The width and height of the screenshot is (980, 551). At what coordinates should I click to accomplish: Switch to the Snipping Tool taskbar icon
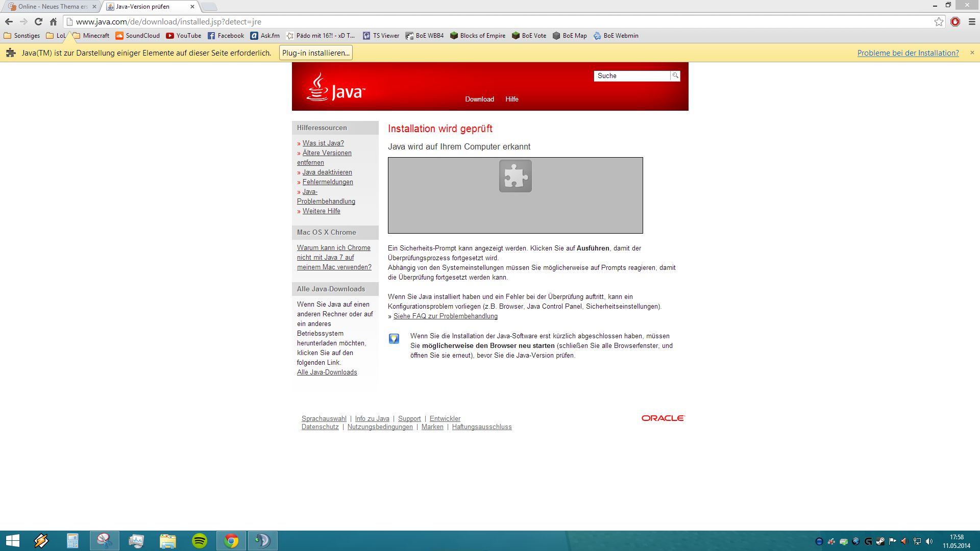[105, 541]
